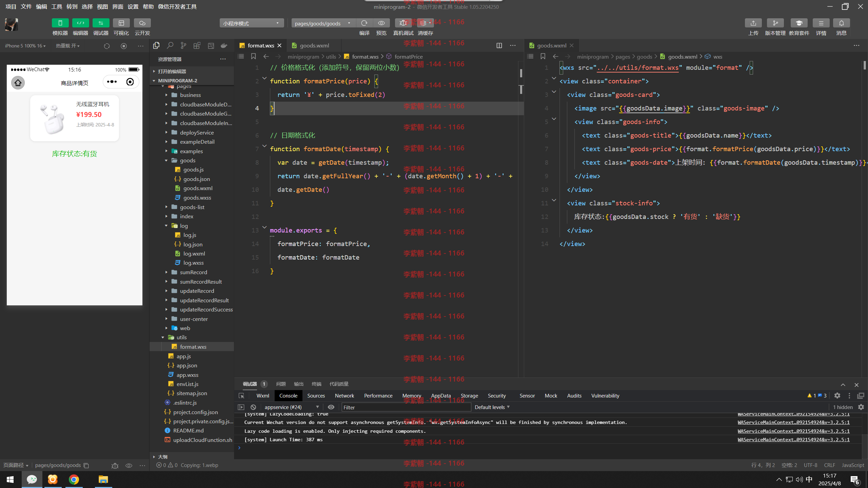Switch to the Wxml debugger tab
868x488 pixels.
click(263, 395)
